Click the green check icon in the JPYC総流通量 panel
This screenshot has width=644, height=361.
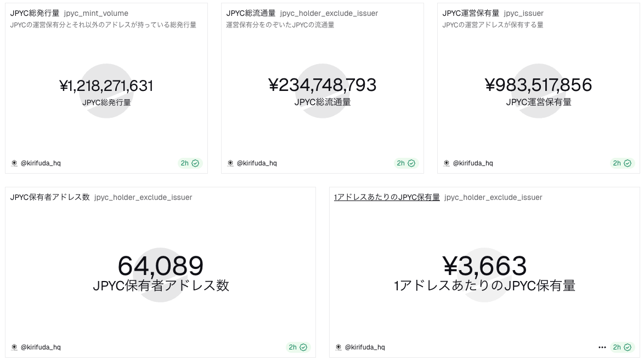(x=411, y=163)
